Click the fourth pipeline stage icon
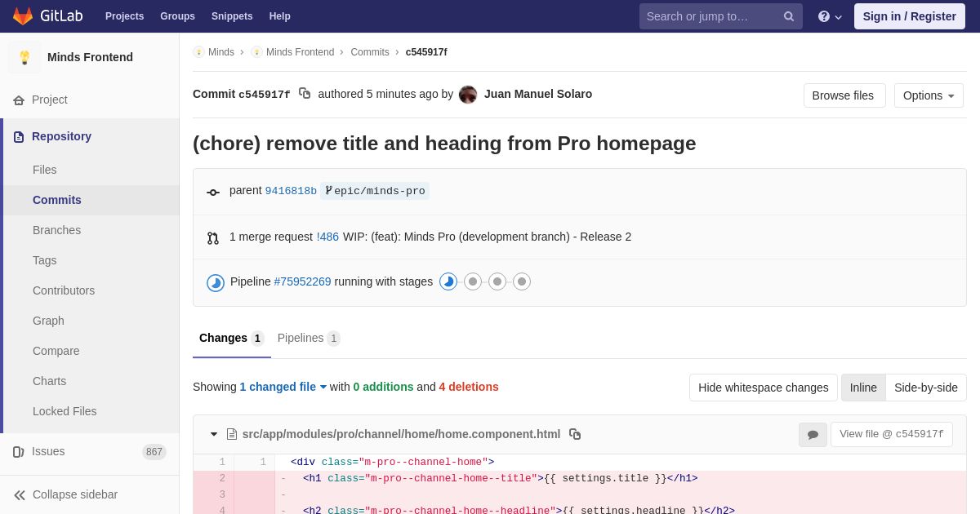The image size is (980, 514). pos(522,281)
